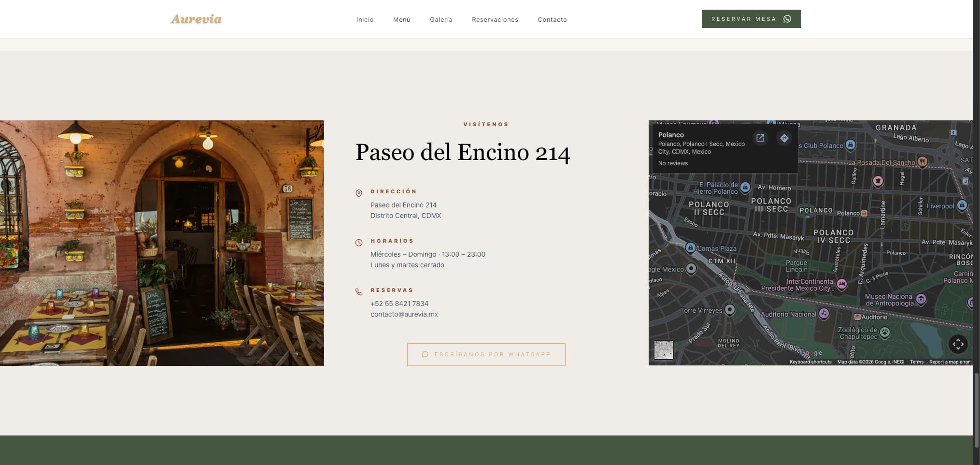Go to the Menú nav item
This screenshot has width=980, height=465.
(401, 20)
